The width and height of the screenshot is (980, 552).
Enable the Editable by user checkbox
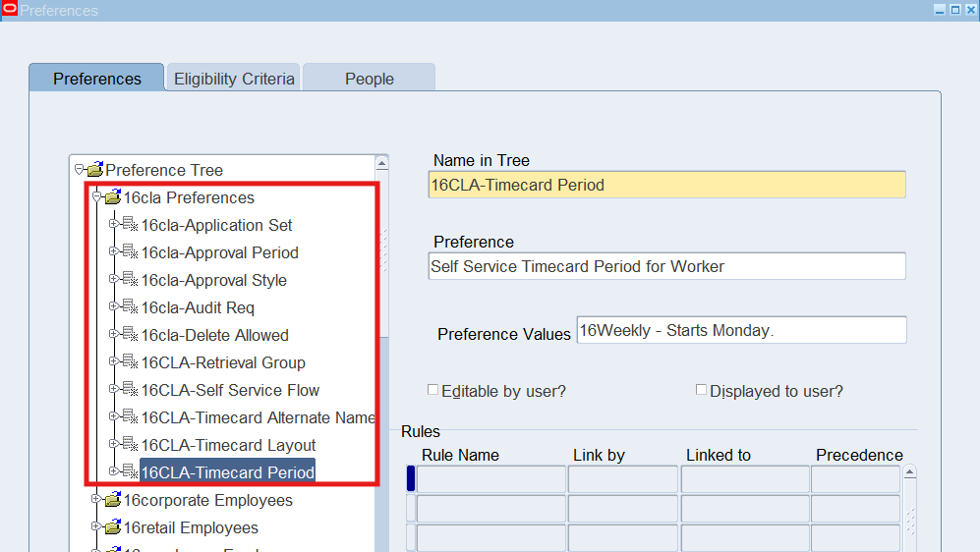click(433, 390)
